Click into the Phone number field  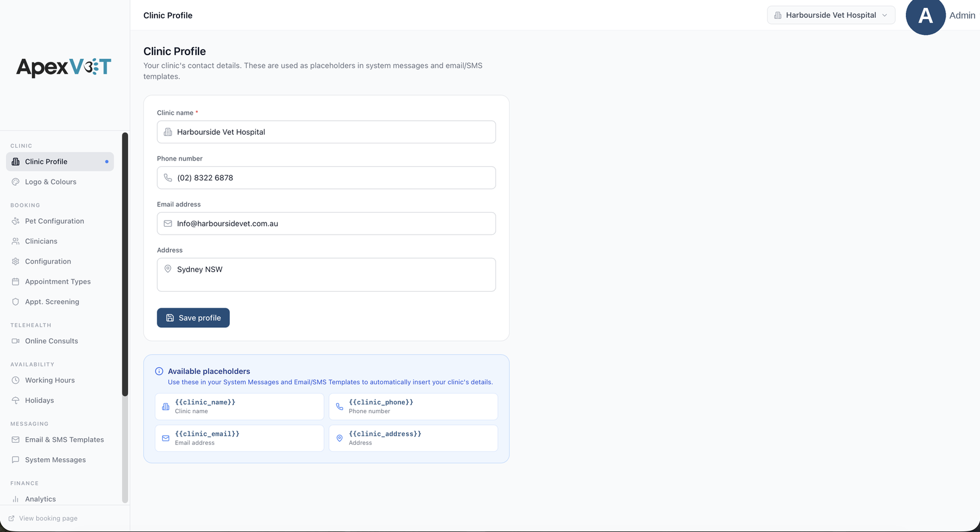pos(326,178)
